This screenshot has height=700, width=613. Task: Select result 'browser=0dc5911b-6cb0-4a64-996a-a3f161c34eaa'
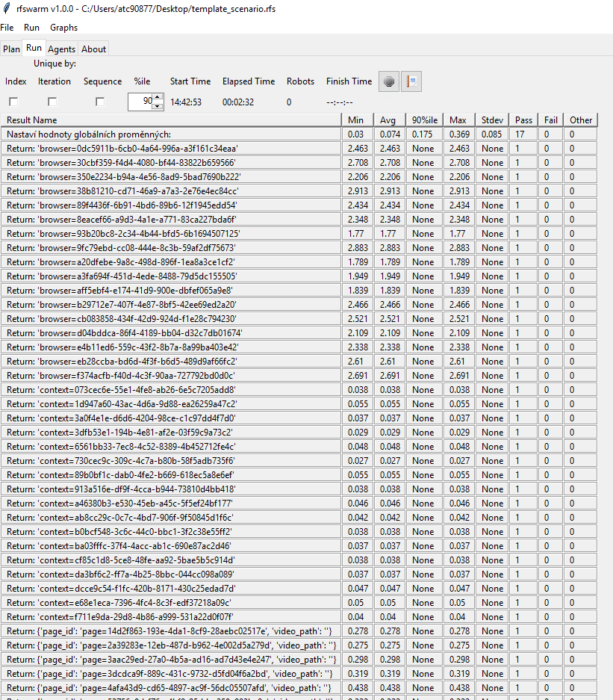(x=171, y=149)
